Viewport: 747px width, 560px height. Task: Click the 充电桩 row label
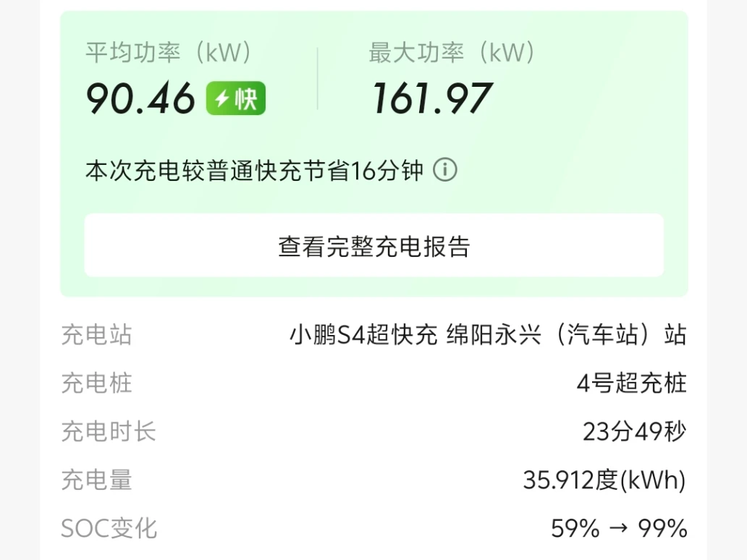(97, 383)
